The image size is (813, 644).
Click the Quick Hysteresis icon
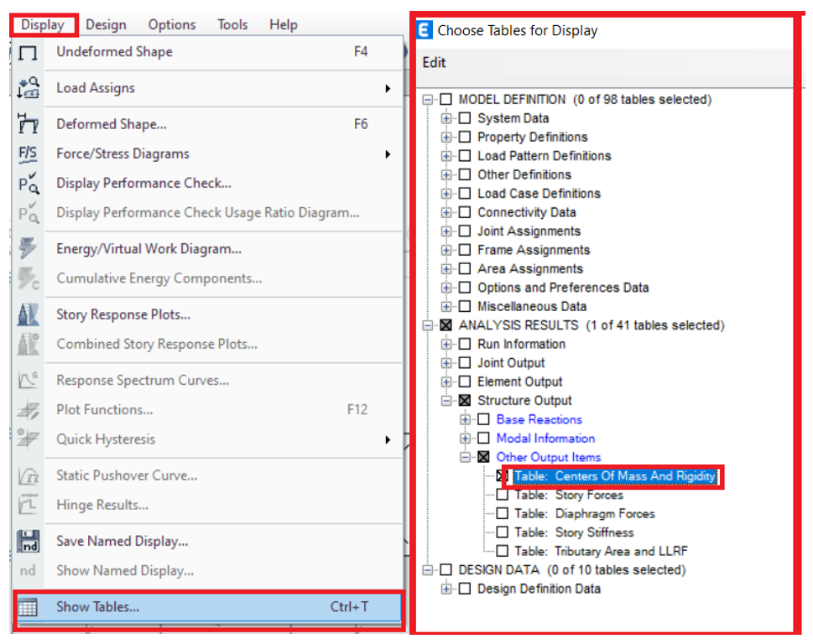click(28, 439)
